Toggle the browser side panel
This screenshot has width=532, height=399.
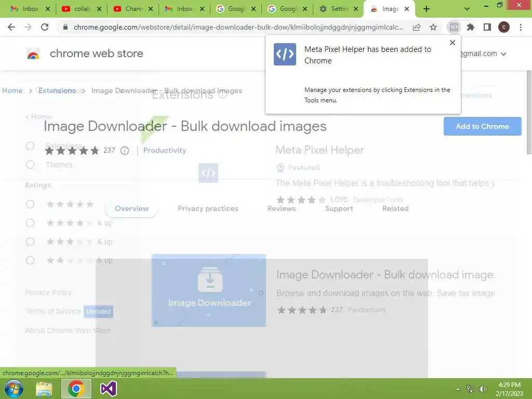[487, 27]
